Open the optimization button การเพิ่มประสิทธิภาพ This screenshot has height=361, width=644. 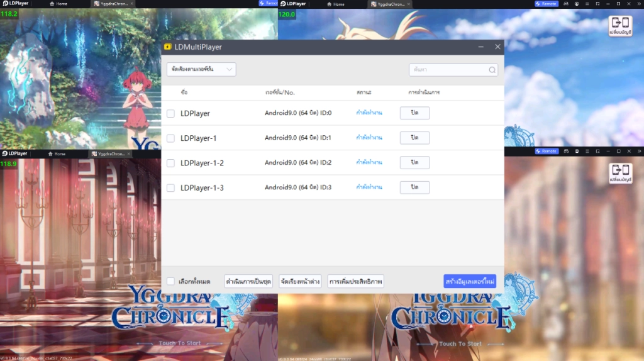[x=356, y=281]
